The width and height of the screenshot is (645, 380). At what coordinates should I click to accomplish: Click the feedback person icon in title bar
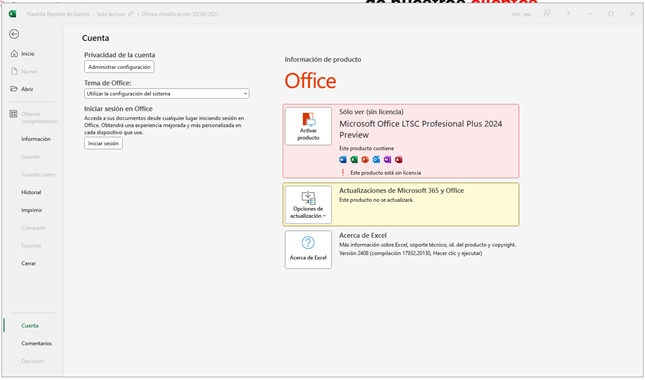pyautogui.click(x=547, y=14)
